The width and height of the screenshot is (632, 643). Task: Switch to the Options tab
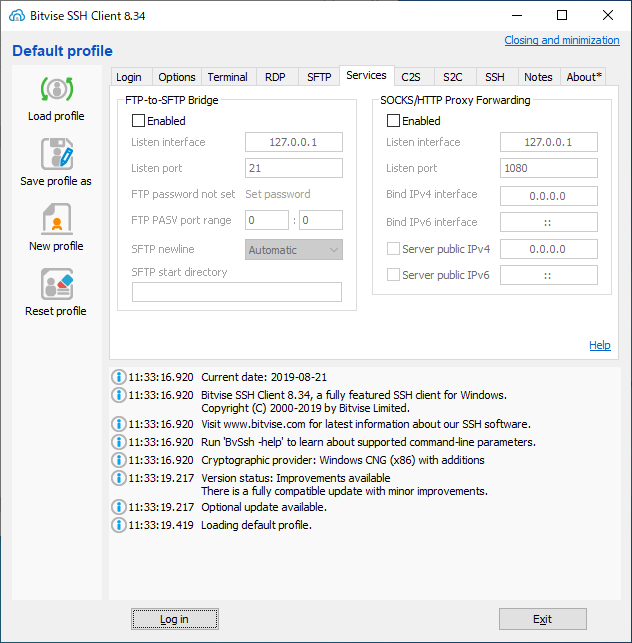(177, 77)
